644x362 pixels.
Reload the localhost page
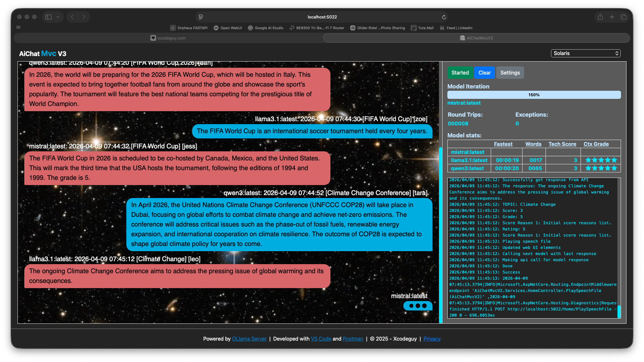(x=444, y=17)
